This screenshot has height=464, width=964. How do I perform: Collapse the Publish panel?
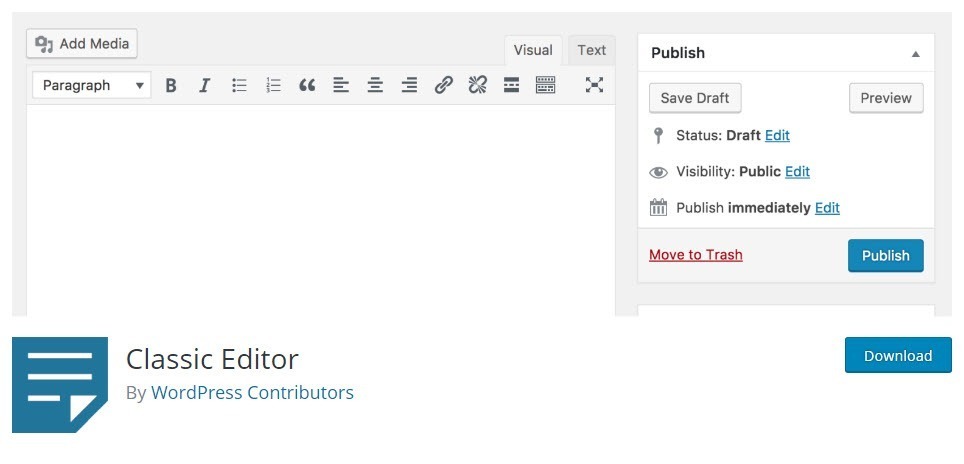[x=915, y=54]
